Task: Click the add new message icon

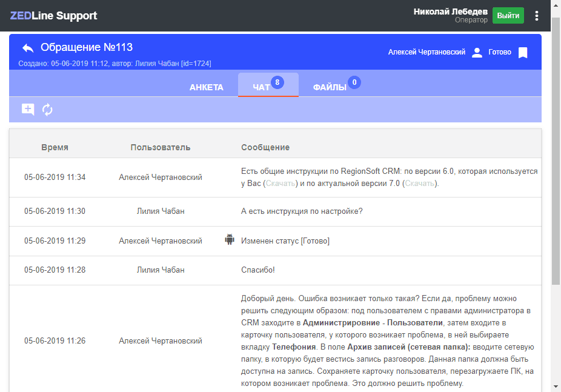Action: pos(28,109)
